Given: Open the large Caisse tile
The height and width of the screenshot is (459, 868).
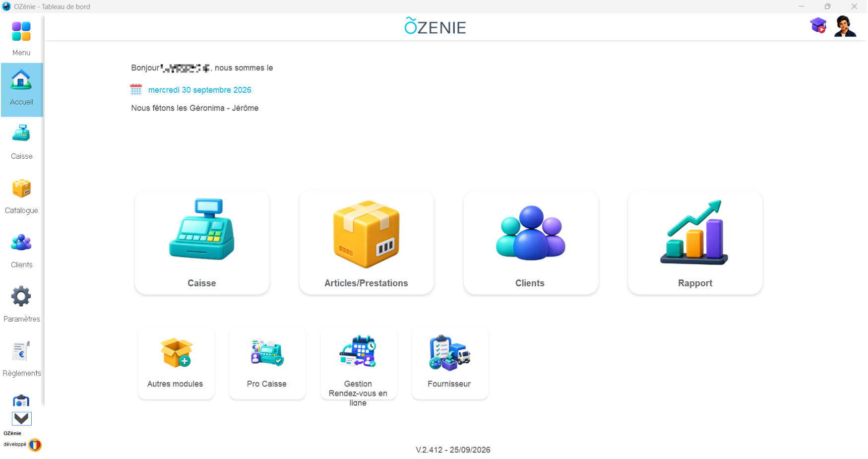Looking at the screenshot, I should click(x=202, y=242).
